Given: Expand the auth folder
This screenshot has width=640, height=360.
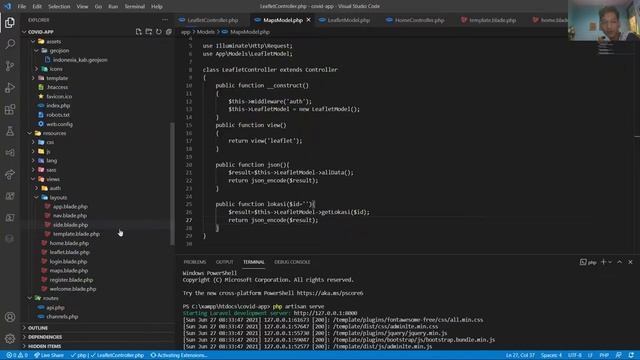Looking at the screenshot, I should click(x=37, y=188).
